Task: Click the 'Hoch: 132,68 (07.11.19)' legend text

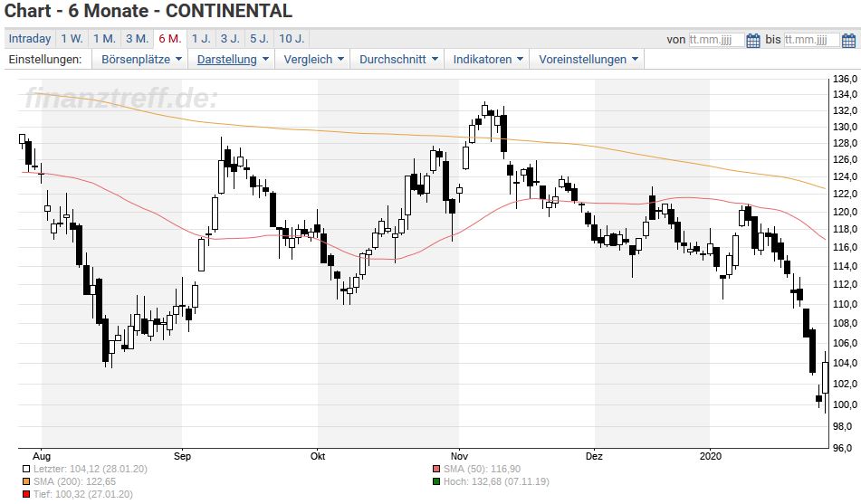Action: click(496, 482)
